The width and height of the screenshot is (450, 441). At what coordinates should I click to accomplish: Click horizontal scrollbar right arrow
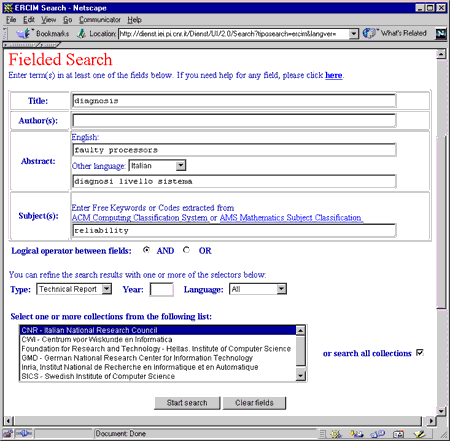coord(431,421)
